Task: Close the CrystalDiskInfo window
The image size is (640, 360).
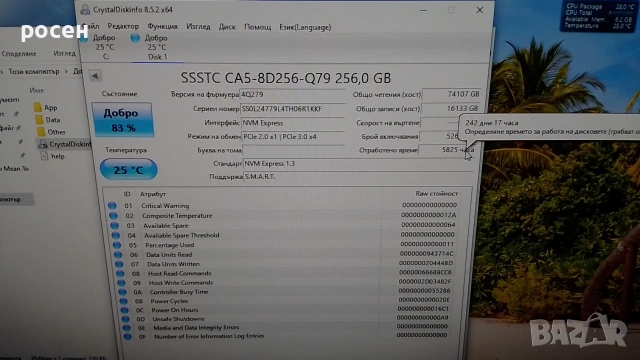Action: (480, 10)
